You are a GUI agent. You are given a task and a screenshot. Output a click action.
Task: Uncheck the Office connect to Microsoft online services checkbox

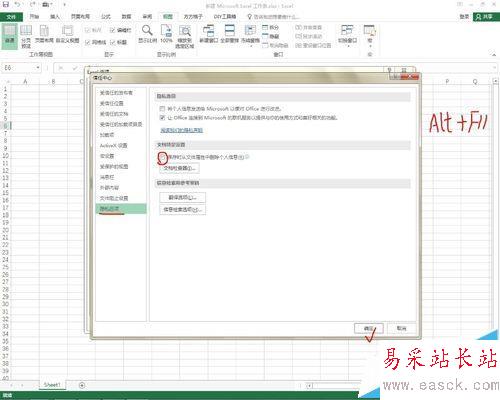coord(162,118)
